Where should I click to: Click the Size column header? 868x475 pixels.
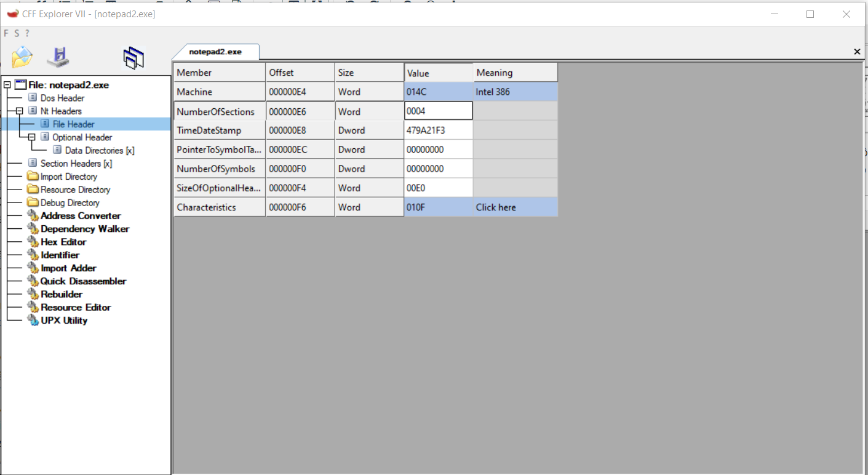pyautogui.click(x=369, y=73)
